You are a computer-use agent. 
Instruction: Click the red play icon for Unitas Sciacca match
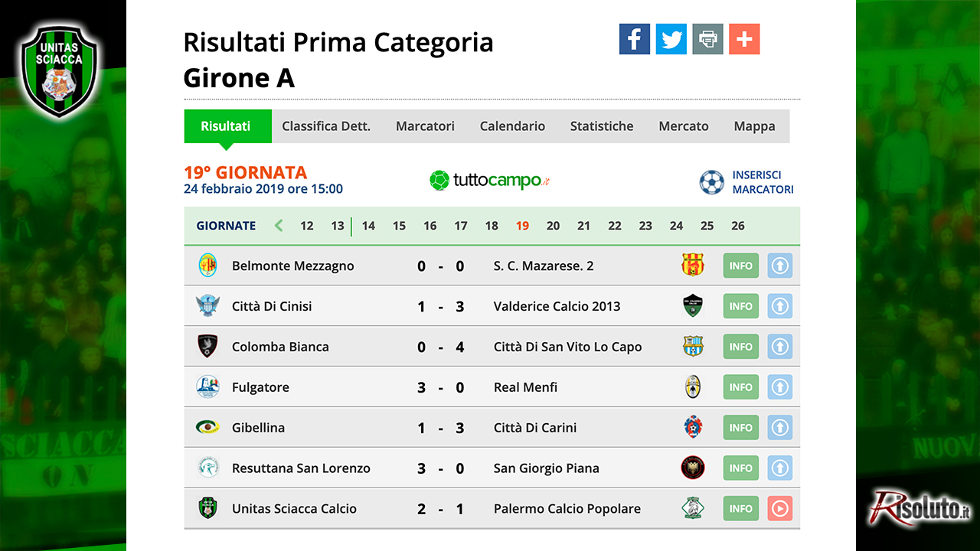(x=780, y=508)
